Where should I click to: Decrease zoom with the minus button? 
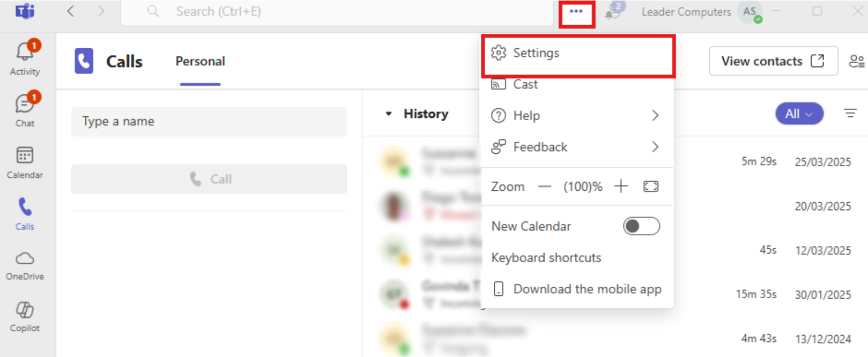point(545,187)
